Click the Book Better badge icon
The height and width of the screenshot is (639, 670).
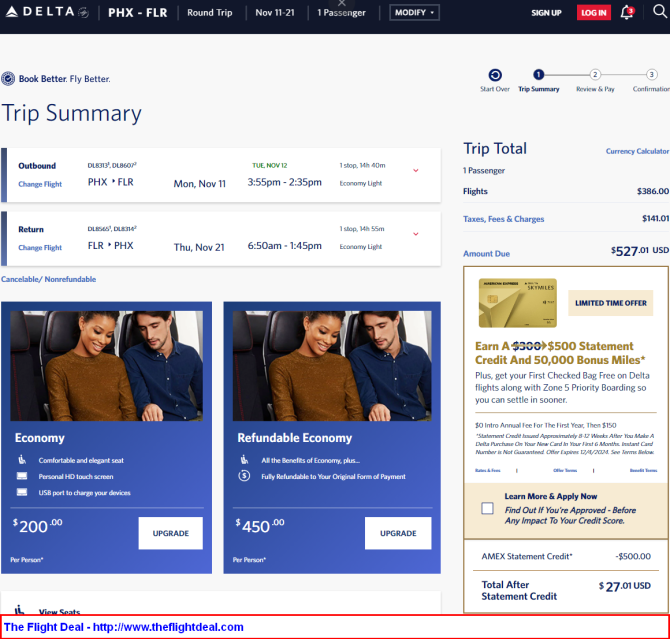[8, 79]
